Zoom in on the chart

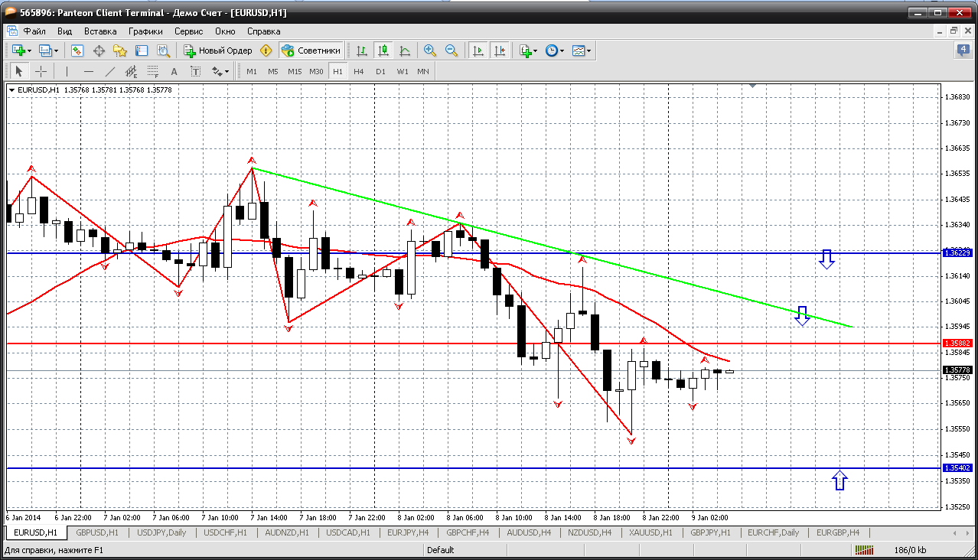tap(430, 50)
